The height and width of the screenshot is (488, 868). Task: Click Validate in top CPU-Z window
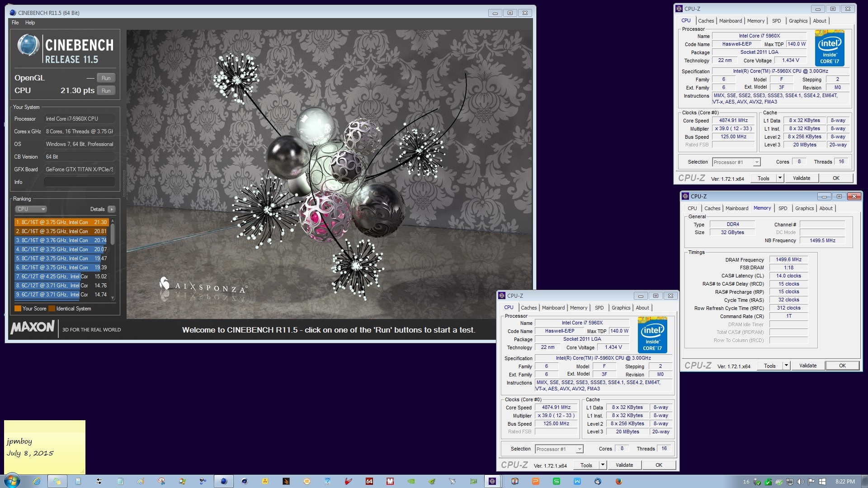click(802, 178)
